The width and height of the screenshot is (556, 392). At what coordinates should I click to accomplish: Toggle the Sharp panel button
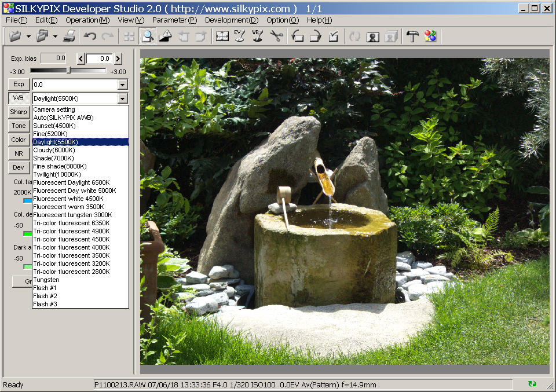pyautogui.click(x=19, y=112)
